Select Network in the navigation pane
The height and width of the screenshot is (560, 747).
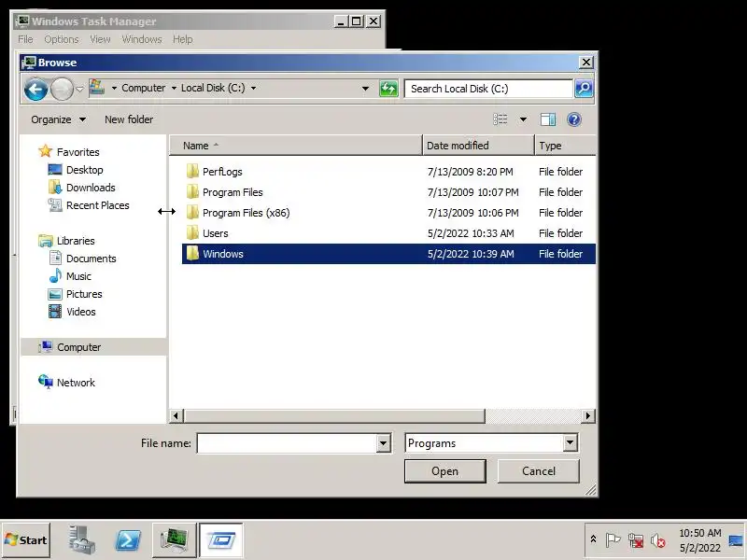[76, 383]
